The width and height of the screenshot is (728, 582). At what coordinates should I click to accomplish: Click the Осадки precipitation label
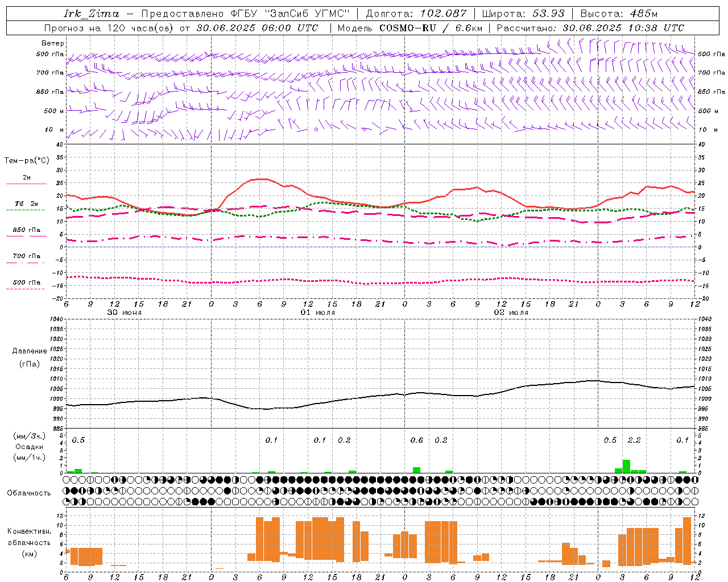(x=30, y=447)
